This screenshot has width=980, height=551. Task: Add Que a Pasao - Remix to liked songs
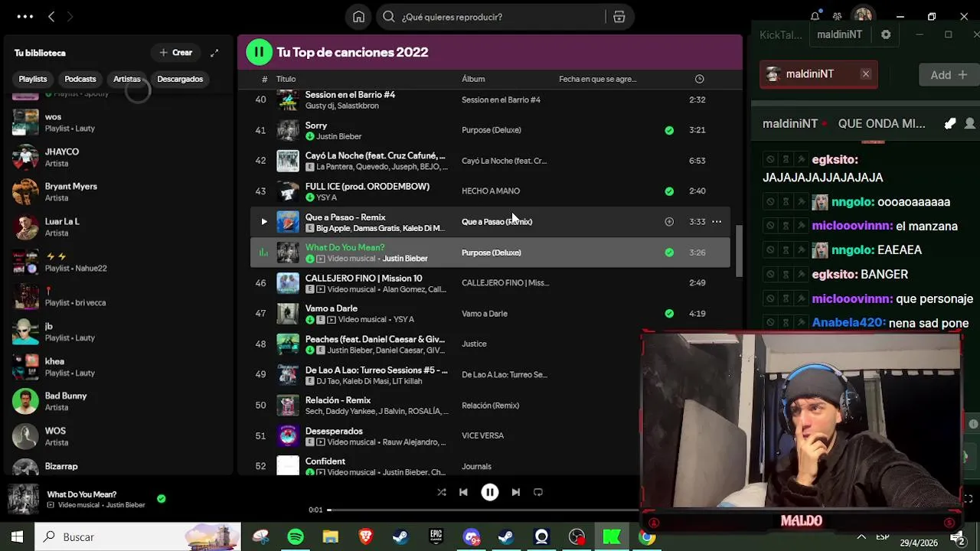(669, 222)
